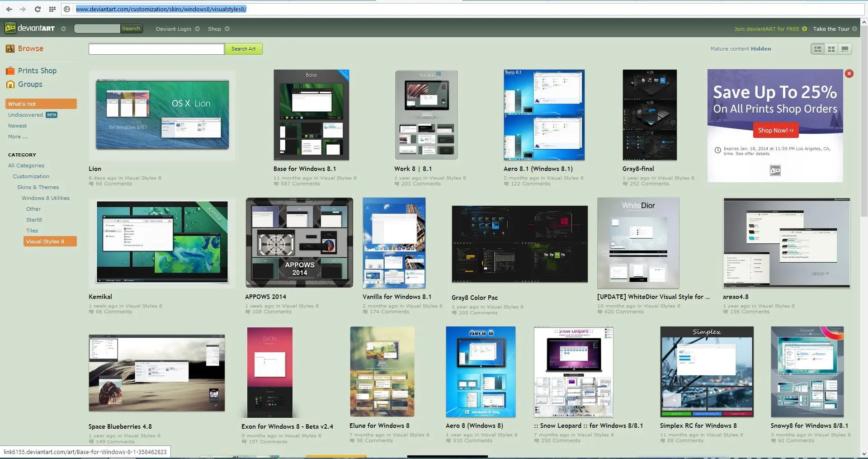Switch to the third full-view layout option
Image resolution: width=868 pixels, height=459 pixels.
(x=845, y=49)
